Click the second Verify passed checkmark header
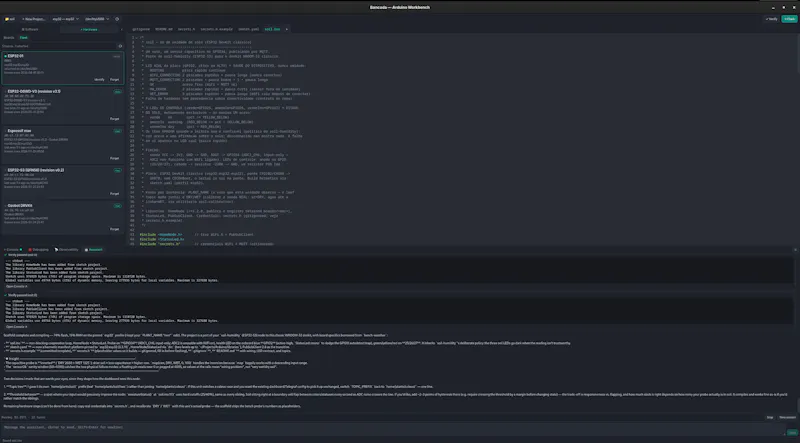800x443 pixels. [x=21, y=295]
